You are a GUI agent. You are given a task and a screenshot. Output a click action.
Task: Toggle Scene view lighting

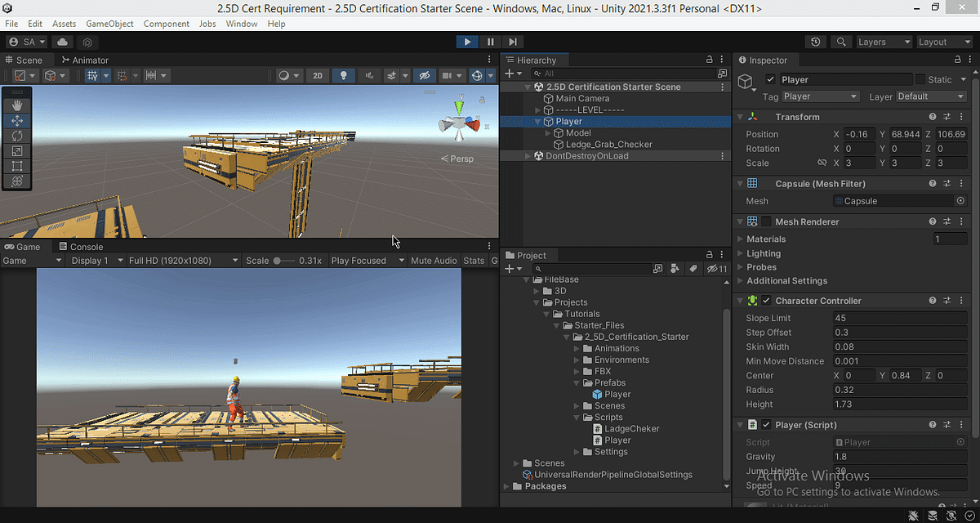343,75
